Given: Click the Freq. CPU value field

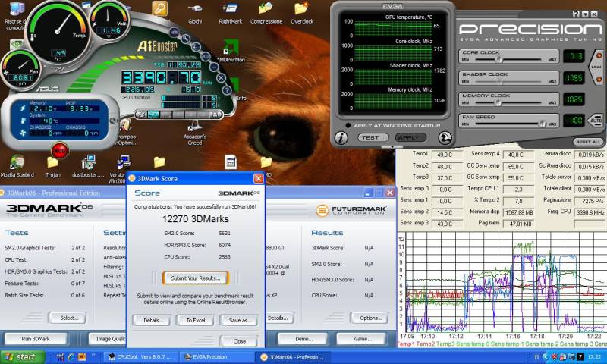Looking at the screenshot, I should [x=590, y=212].
